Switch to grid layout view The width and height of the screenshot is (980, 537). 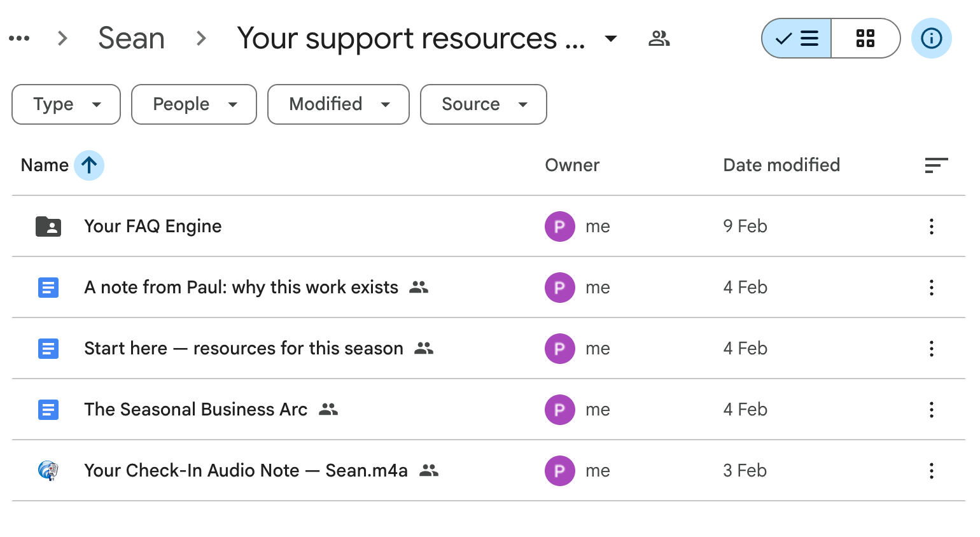[x=865, y=38]
